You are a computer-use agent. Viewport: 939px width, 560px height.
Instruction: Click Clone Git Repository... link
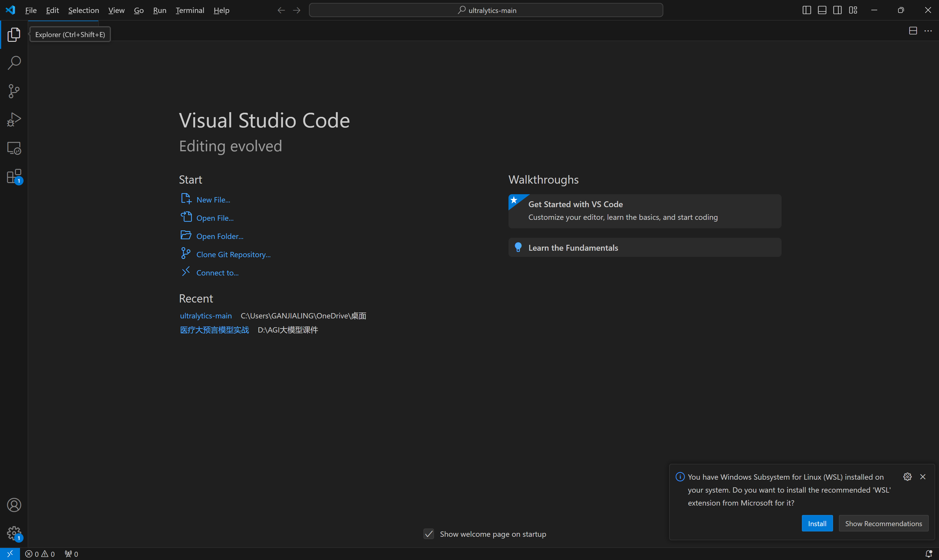(x=234, y=254)
